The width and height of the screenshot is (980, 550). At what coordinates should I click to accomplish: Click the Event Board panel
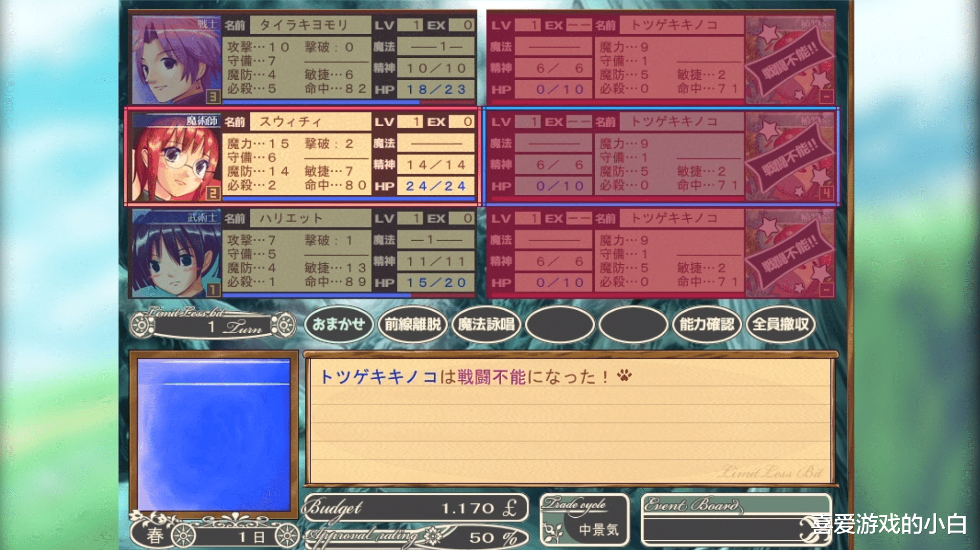(736, 520)
